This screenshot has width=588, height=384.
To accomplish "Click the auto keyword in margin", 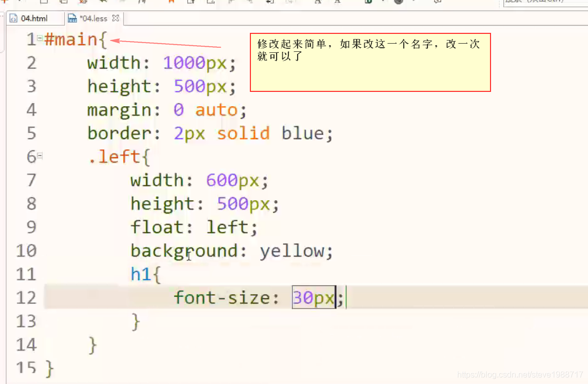I will (x=217, y=110).
